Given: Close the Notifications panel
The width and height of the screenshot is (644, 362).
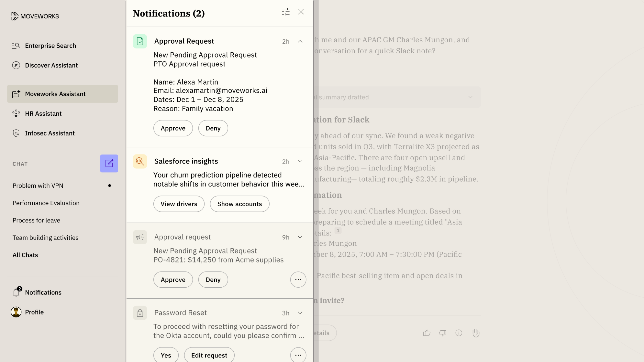Looking at the screenshot, I should (301, 12).
